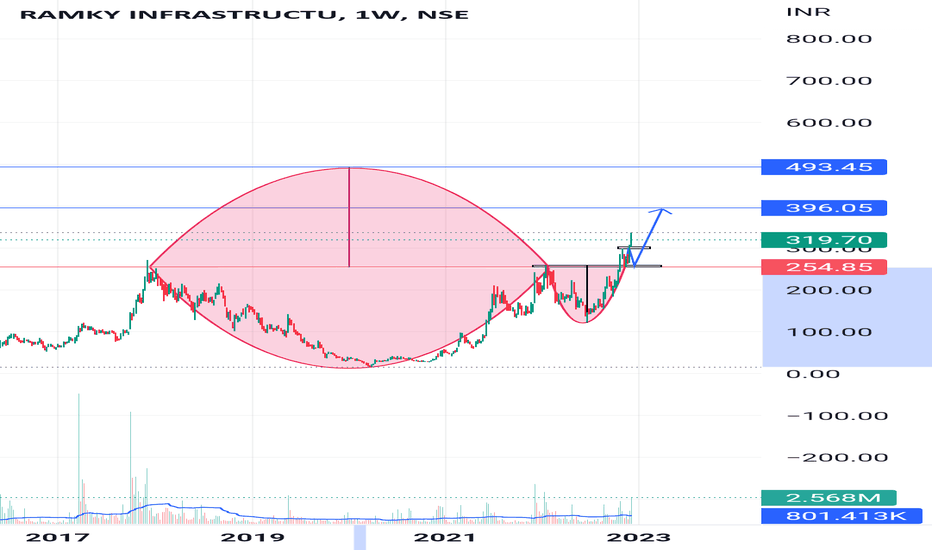The image size is (932, 550).
Task: Click the 396.05 price level label
Action: (824, 208)
